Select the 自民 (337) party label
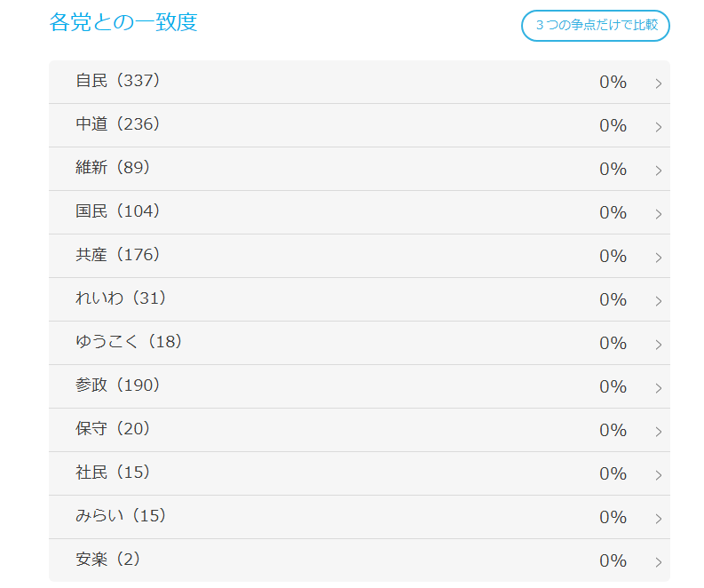This screenshot has height=588, width=704. [x=118, y=81]
